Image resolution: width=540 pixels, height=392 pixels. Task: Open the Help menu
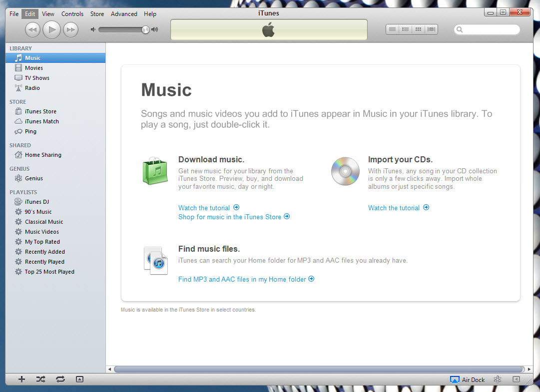click(x=150, y=14)
